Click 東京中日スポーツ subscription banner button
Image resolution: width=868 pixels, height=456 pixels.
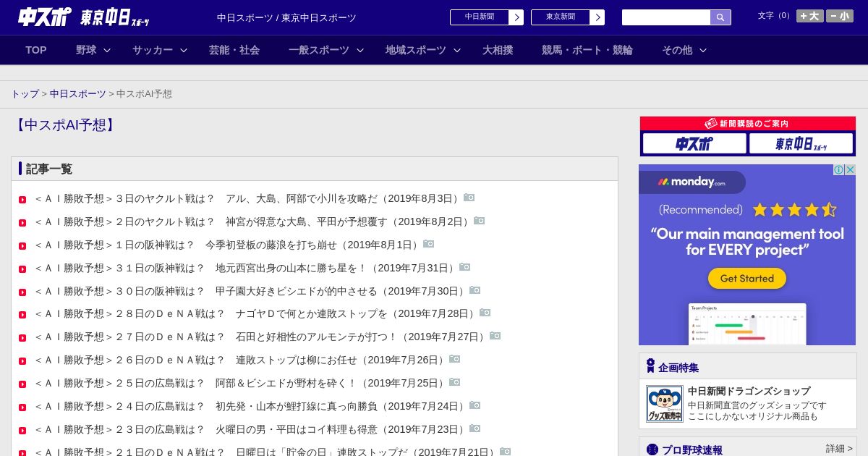(x=801, y=143)
